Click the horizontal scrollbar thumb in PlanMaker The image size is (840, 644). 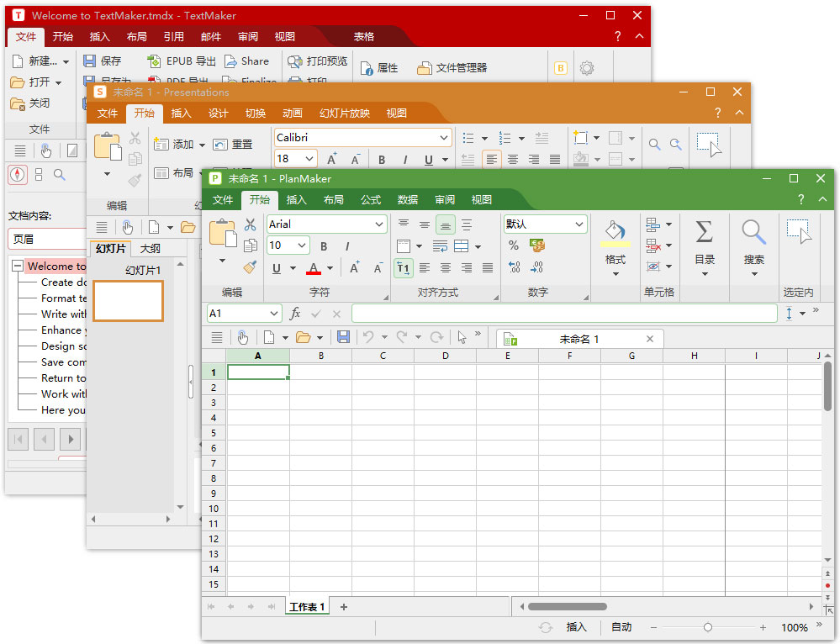click(568, 606)
